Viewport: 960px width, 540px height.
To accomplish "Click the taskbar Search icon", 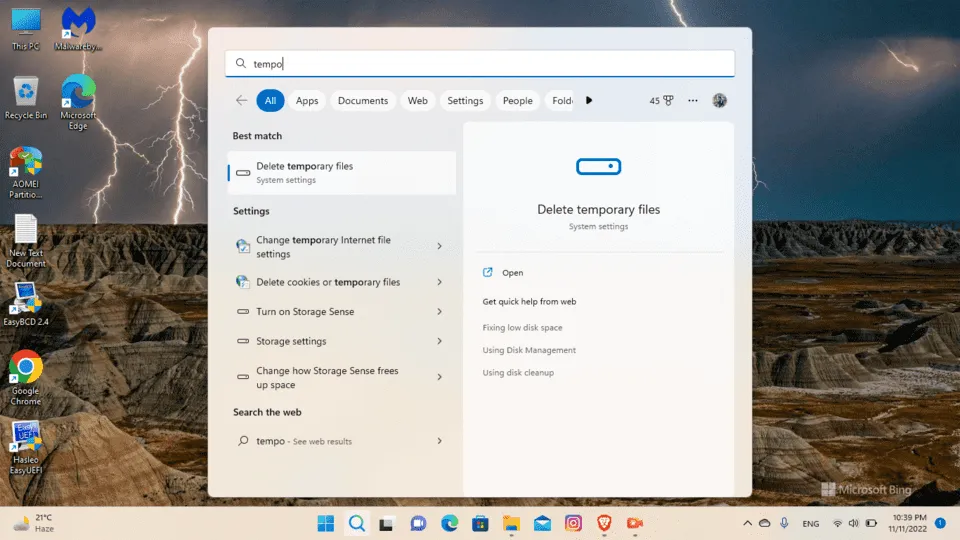I will (357, 523).
